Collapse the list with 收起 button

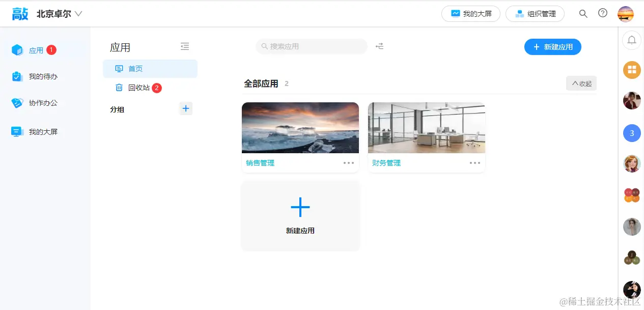(x=581, y=83)
